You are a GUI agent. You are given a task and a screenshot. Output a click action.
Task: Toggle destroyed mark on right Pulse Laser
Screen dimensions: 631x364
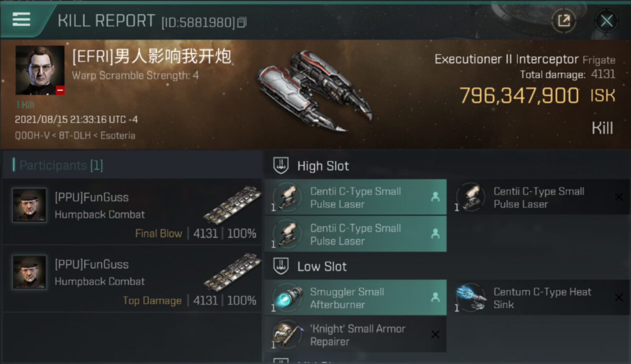[618, 197]
